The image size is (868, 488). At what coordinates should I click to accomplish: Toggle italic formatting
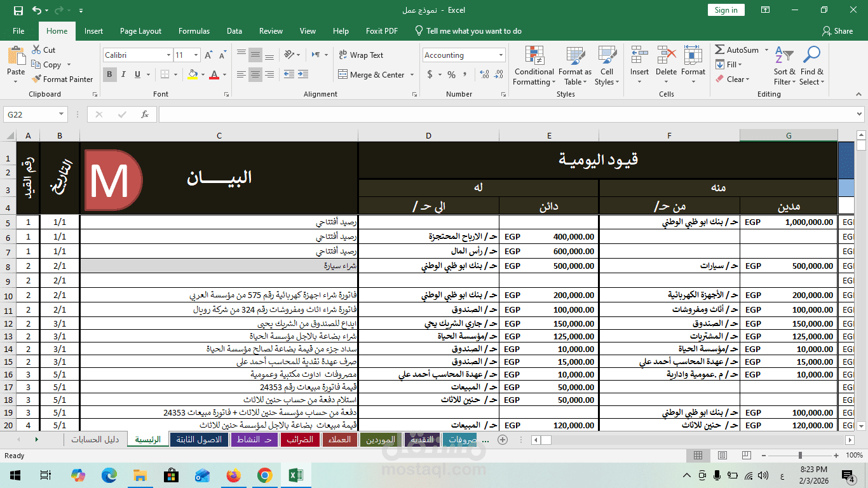pos(123,75)
